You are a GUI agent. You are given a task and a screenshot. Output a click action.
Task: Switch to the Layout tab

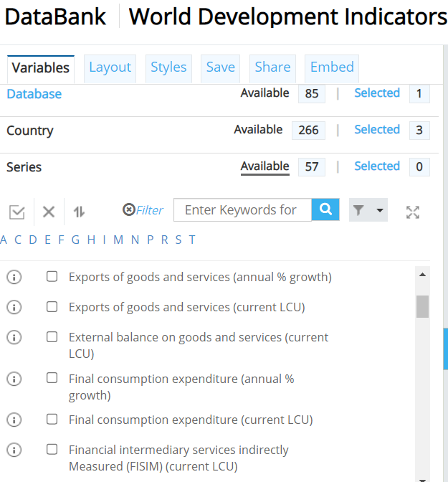pos(110,67)
